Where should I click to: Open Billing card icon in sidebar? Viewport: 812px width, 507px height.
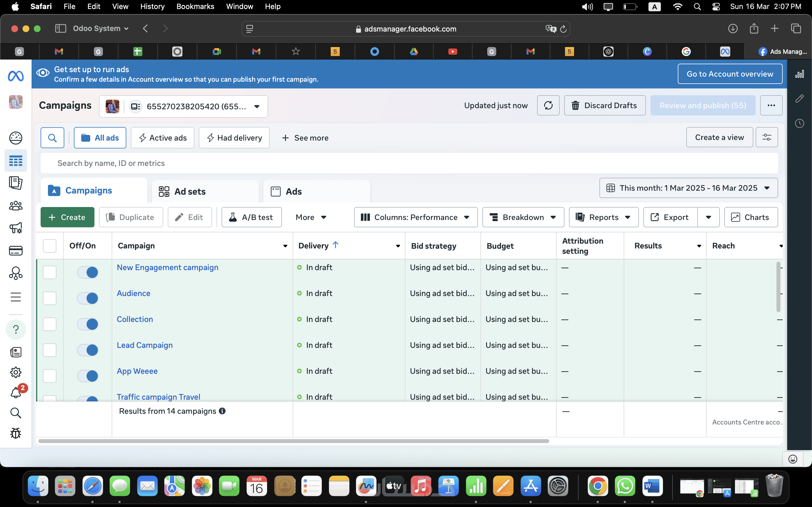pos(16,251)
